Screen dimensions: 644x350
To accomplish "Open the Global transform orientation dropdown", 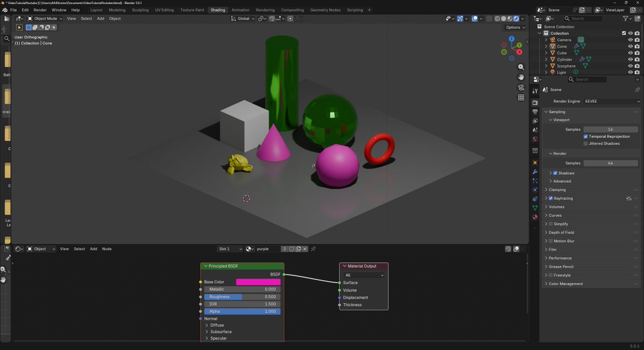I will [x=243, y=18].
